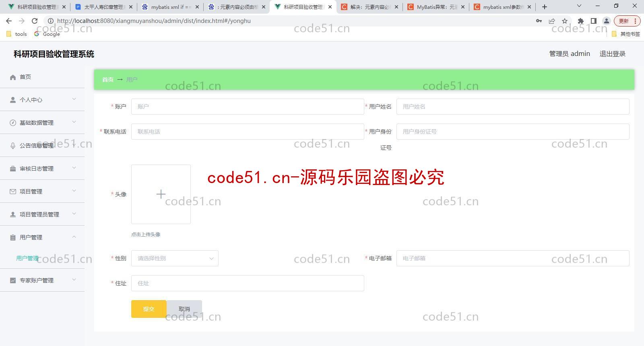Expand the 项目管理 menu chevron
This screenshot has width=644, height=346.
tap(74, 191)
